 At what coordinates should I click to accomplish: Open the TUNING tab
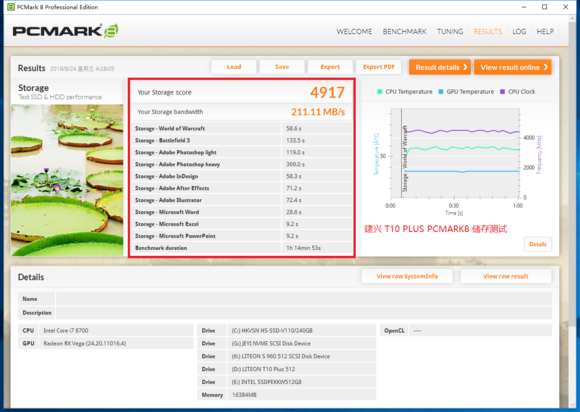450,31
